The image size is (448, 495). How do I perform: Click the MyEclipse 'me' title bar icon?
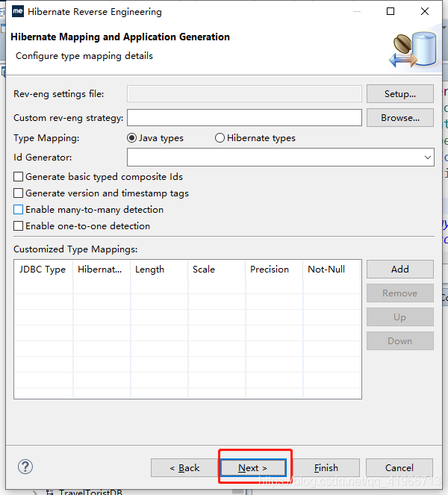pyautogui.click(x=18, y=12)
